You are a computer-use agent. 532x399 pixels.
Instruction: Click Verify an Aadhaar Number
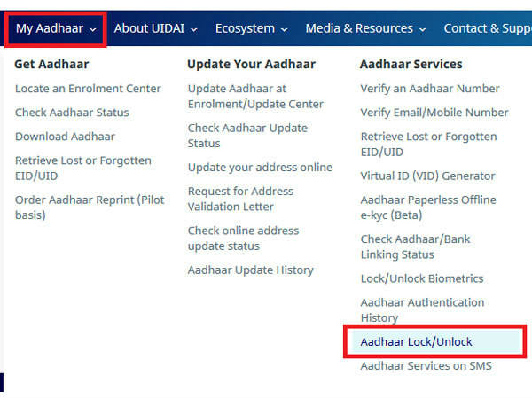pos(430,89)
